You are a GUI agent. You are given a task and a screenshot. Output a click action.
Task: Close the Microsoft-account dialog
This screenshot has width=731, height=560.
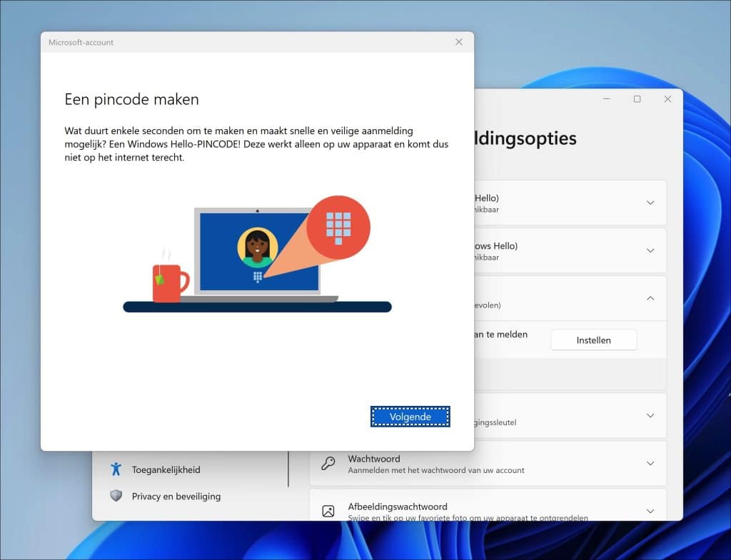[x=459, y=42]
